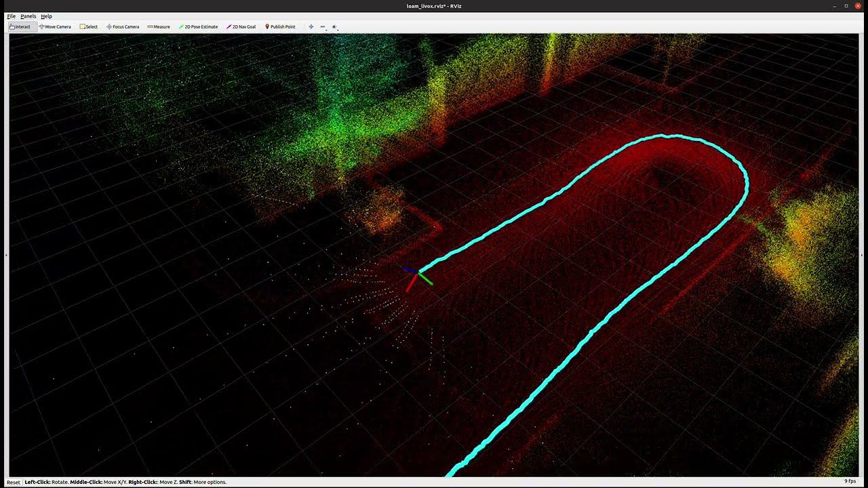Viewport: 868px width, 488px height.
Task: Maximize the RViz window
Action: (x=846, y=6)
